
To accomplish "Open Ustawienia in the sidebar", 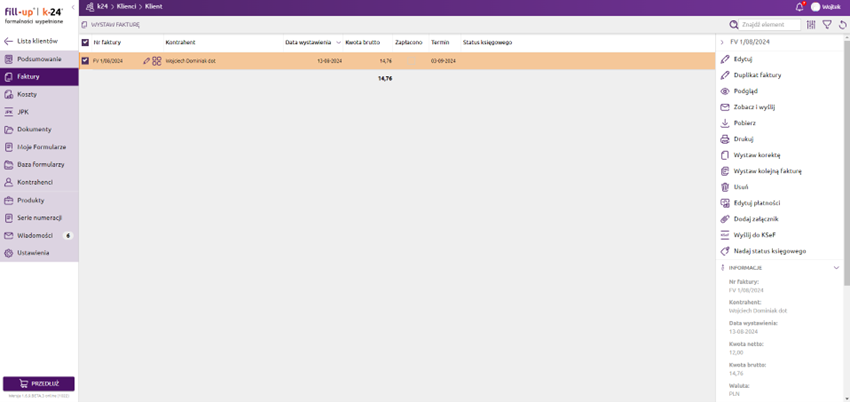I will tap(39, 253).
